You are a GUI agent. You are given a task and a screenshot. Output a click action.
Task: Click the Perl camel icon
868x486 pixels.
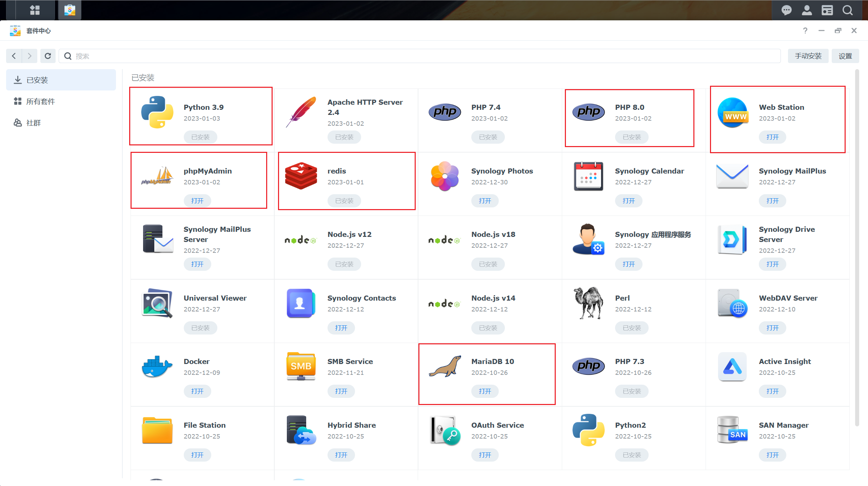pyautogui.click(x=589, y=303)
